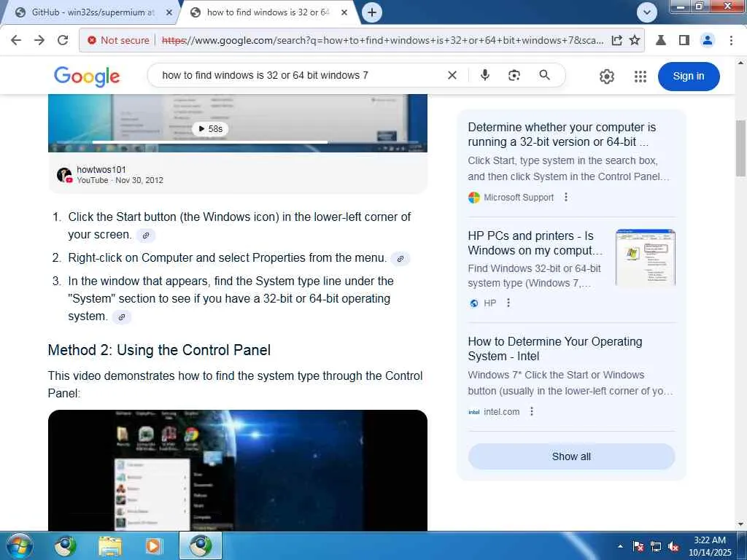Image resolution: width=747 pixels, height=560 pixels.
Task: Click the Google logo
Action: click(x=87, y=76)
